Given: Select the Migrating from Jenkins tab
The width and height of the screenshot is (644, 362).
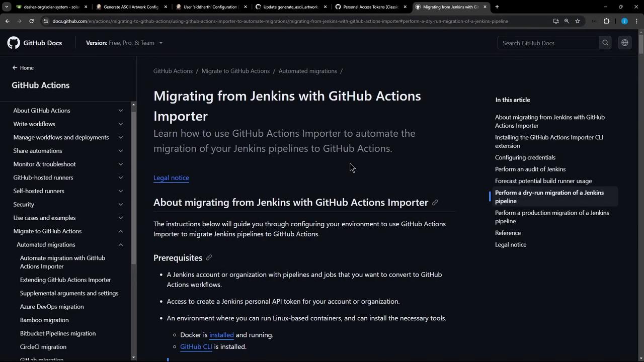Looking at the screenshot, I should coord(450,7).
